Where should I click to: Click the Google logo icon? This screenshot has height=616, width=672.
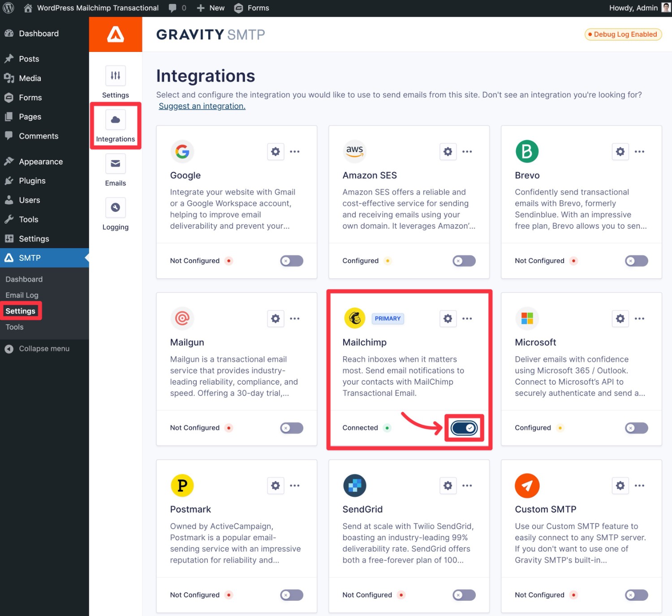click(182, 151)
